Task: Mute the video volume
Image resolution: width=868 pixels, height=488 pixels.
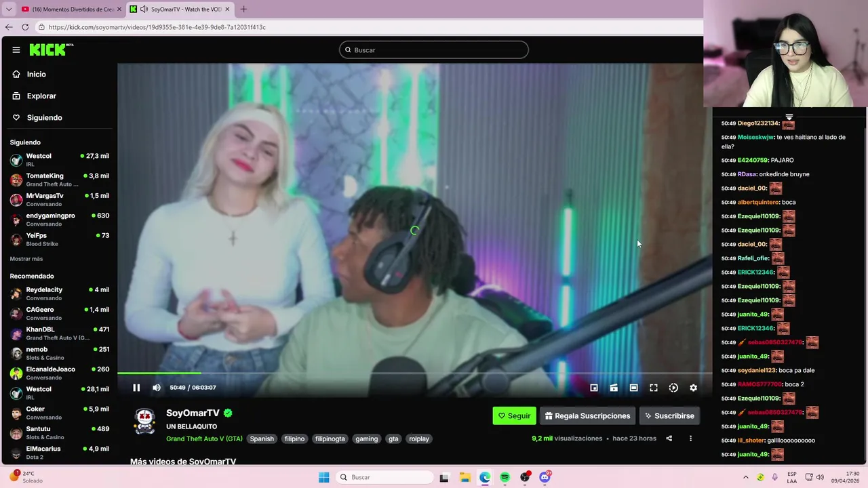Action: click(157, 388)
